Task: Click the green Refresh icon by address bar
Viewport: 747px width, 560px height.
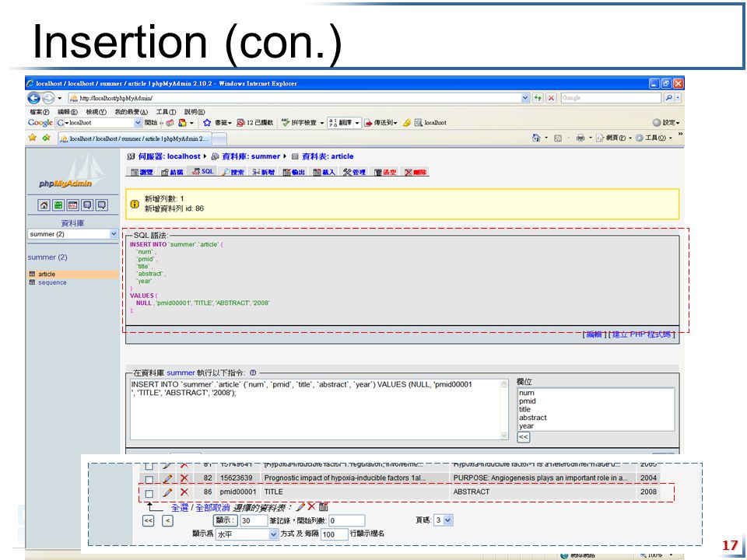Action: [538, 98]
